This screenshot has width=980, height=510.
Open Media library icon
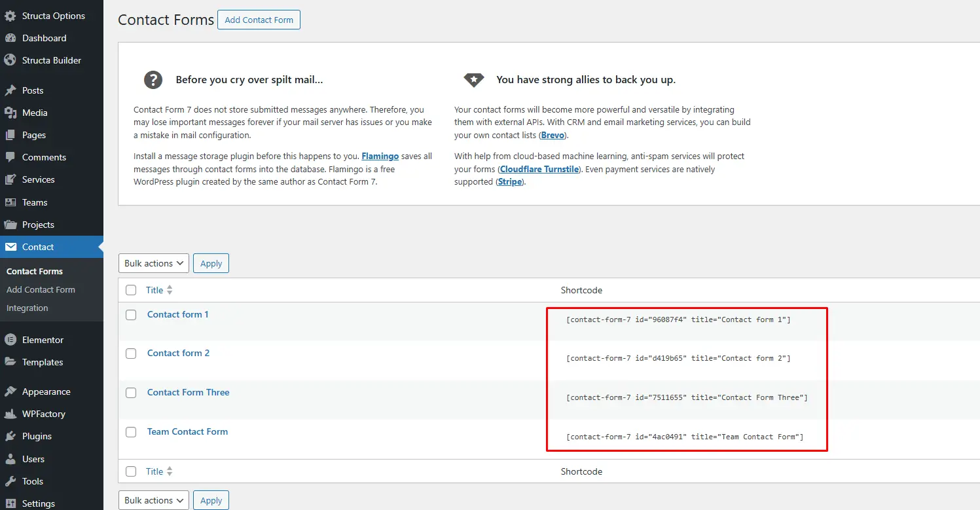tap(10, 113)
